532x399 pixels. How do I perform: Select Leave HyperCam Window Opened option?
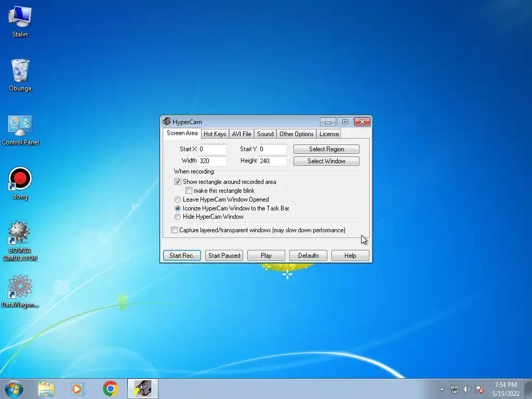[x=178, y=199]
